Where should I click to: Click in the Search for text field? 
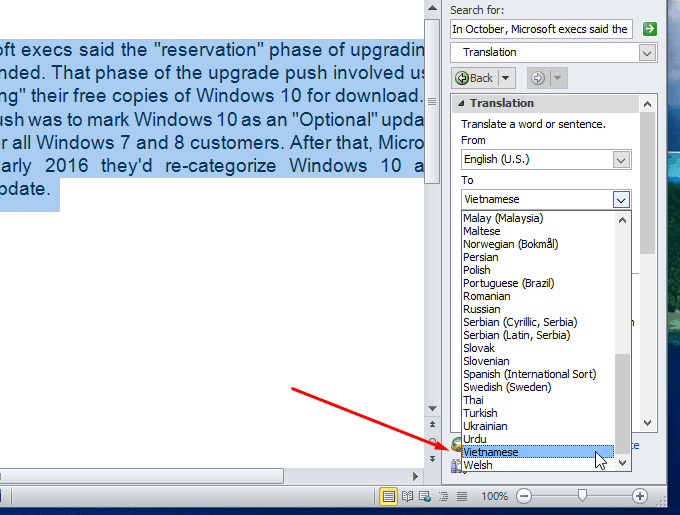[x=540, y=29]
